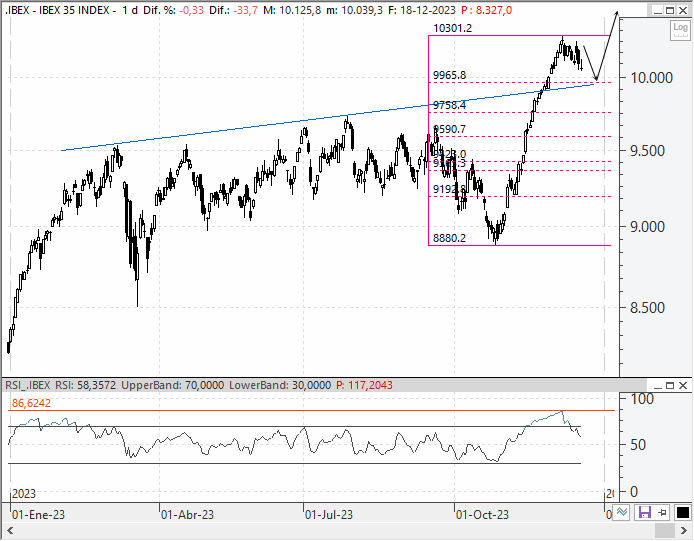Viewport: 694px width, 541px height.
Task: Click the 9192.8 retracement level label
Action: tap(449, 189)
